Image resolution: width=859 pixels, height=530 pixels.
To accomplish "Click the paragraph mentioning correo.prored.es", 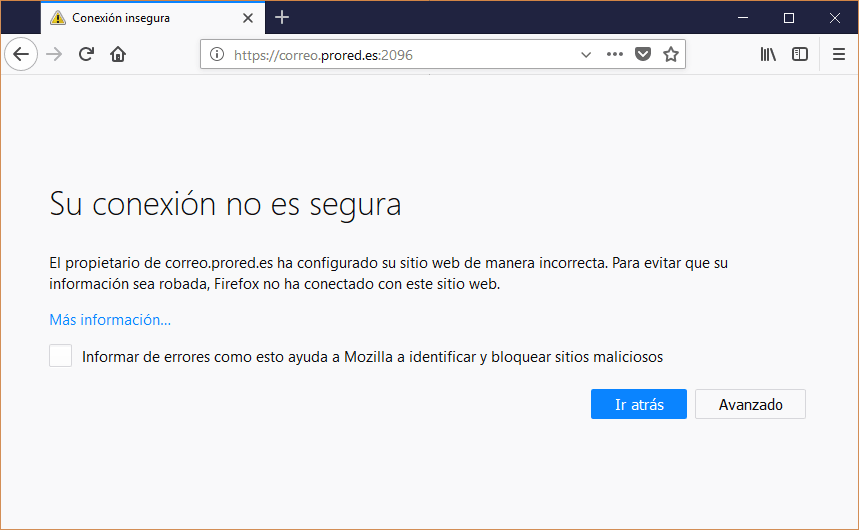I will pyautogui.click(x=388, y=273).
